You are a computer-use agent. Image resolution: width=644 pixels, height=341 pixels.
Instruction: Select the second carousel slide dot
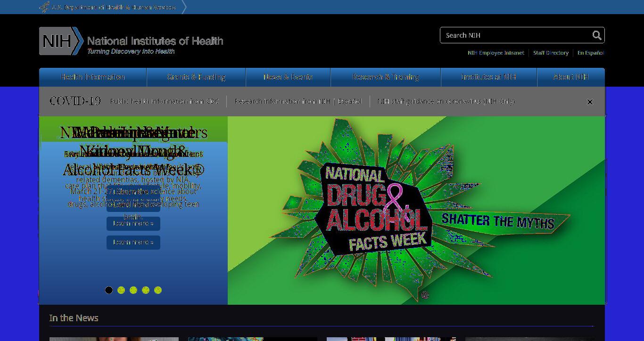point(121,290)
